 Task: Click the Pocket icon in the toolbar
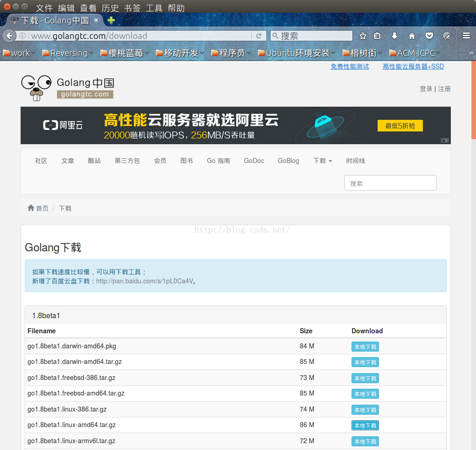coord(429,36)
